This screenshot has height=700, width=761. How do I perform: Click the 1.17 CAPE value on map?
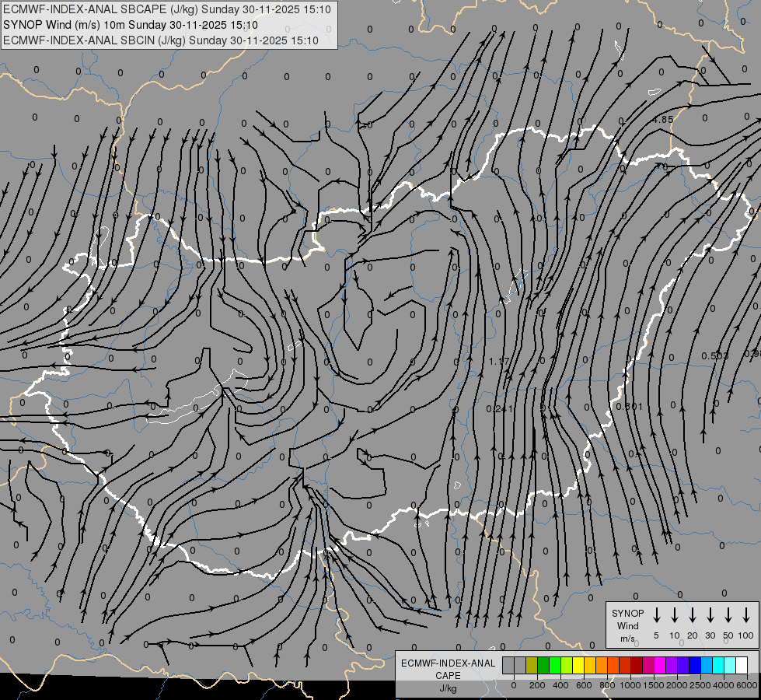(499, 362)
